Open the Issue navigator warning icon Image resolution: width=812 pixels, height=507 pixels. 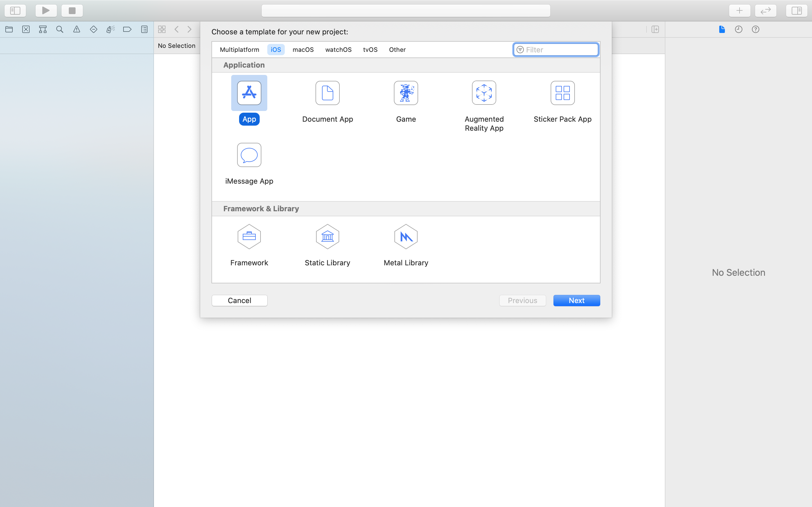click(x=76, y=30)
